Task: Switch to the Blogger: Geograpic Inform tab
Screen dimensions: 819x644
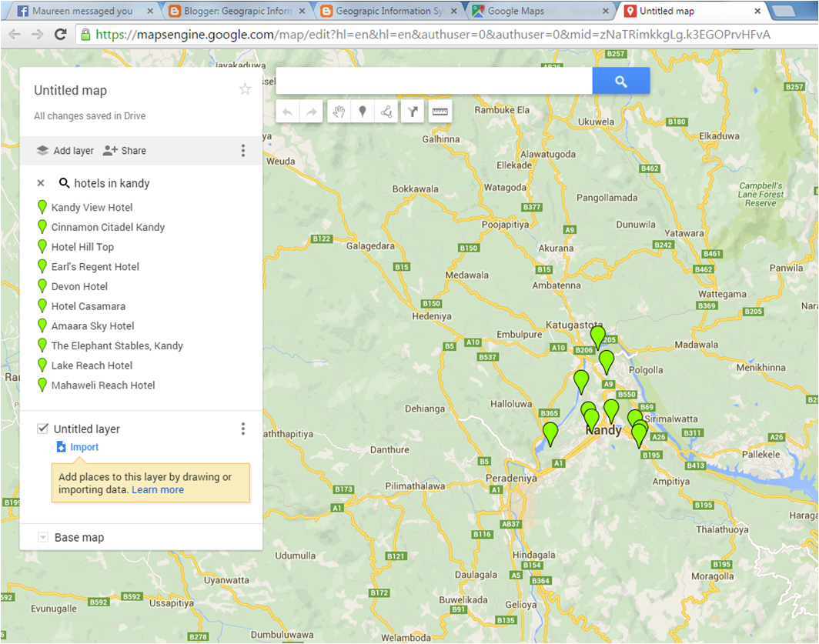Action: click(x=238, y=11)
